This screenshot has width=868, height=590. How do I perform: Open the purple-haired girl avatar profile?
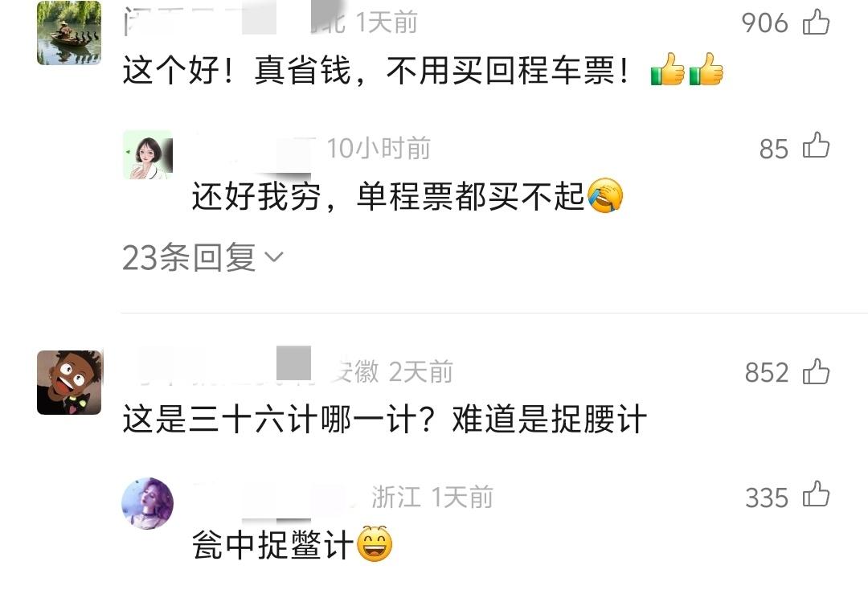coord(147,504)
